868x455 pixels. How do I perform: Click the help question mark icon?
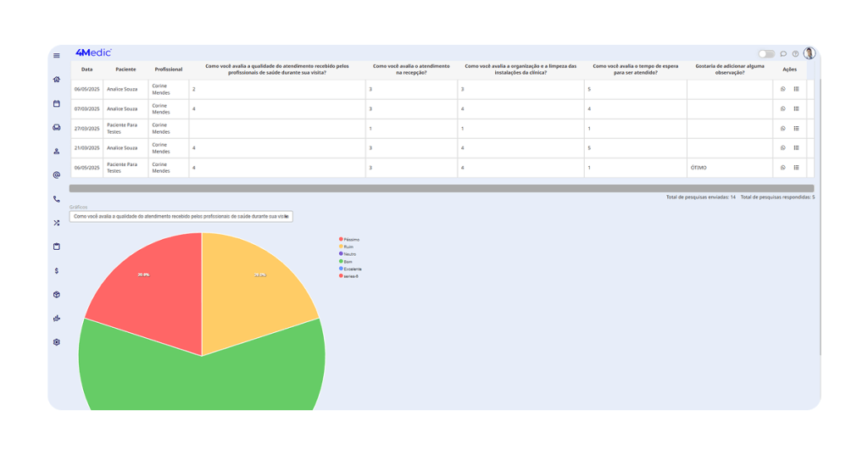pos(795,54)
